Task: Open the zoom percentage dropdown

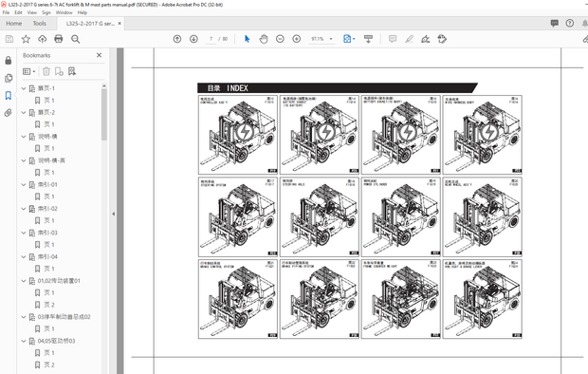Action: 331,39
